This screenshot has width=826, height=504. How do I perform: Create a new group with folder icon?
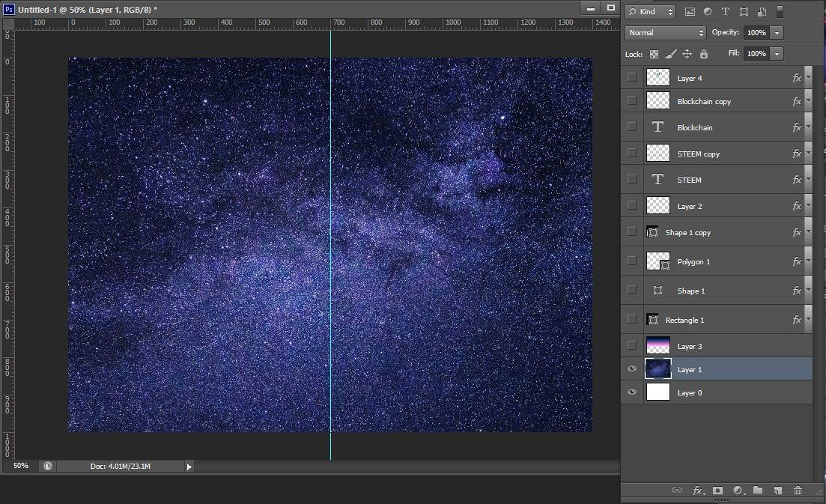758,491
